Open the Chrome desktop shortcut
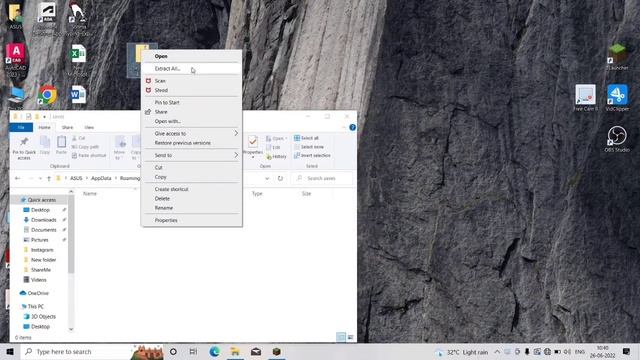640x360 pixels. [47, 95]
